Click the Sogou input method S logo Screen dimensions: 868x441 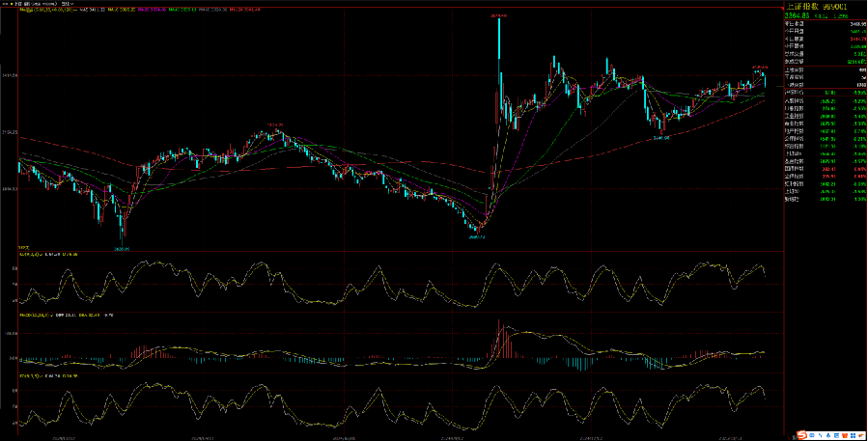(800, 435)
